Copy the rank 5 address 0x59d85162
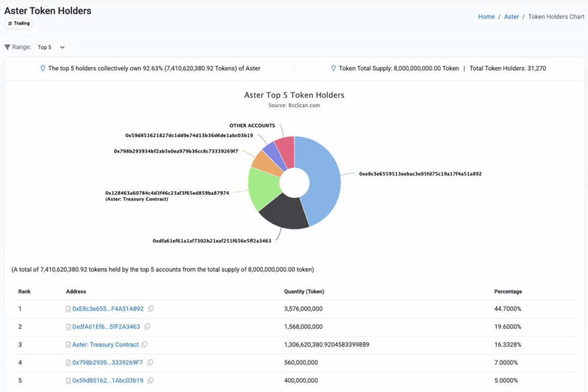 pyautogui.click(x=150, y=380)
